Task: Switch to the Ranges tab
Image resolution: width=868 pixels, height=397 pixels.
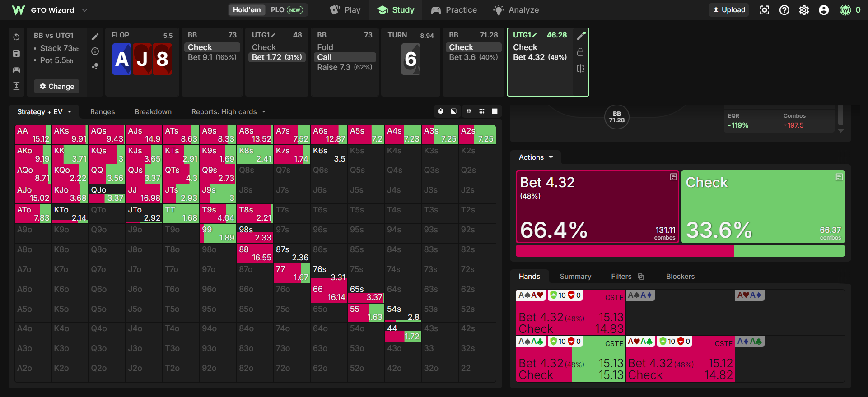Action: (x=103, y=112)
